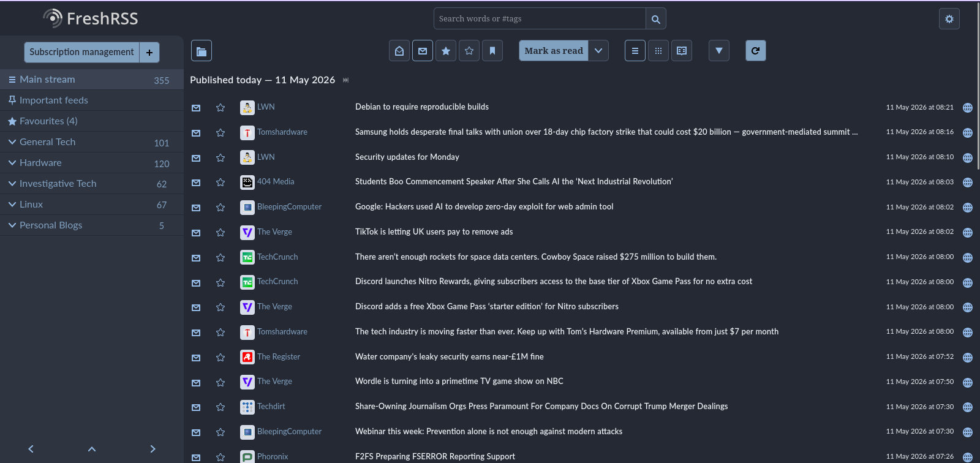Open The Verge feed link on TikTok row
The height and width of the screenshot is (463, 980).
274,232
